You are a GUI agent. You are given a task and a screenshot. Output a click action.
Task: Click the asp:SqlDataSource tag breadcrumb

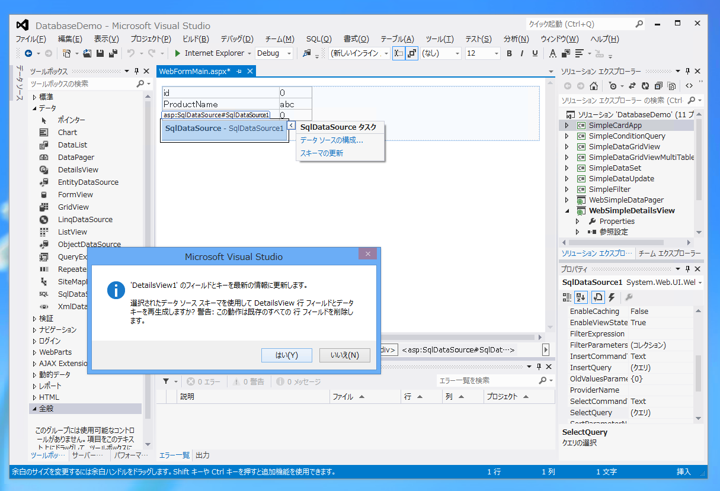[x=457, y=350]
